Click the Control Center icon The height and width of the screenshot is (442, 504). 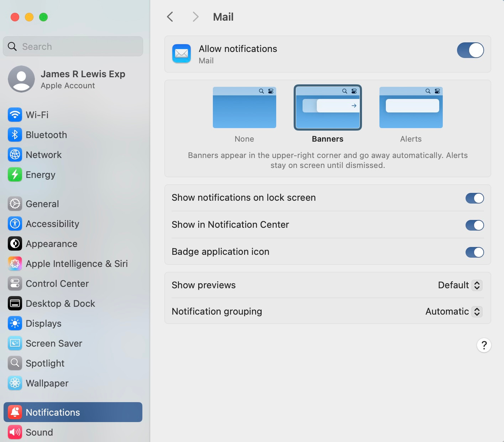click(x=15, y=284)
